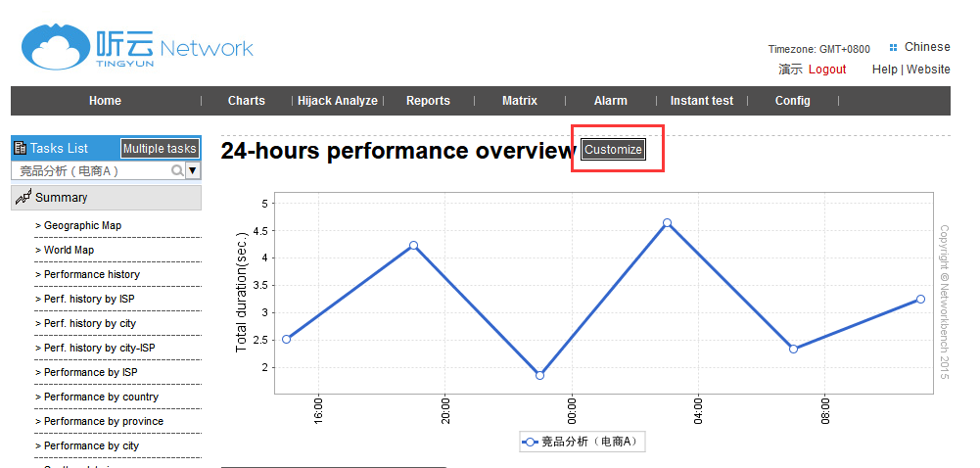Expand the Geographic Map item
Viewport: 980px width, 468px height.
point(82,225)
